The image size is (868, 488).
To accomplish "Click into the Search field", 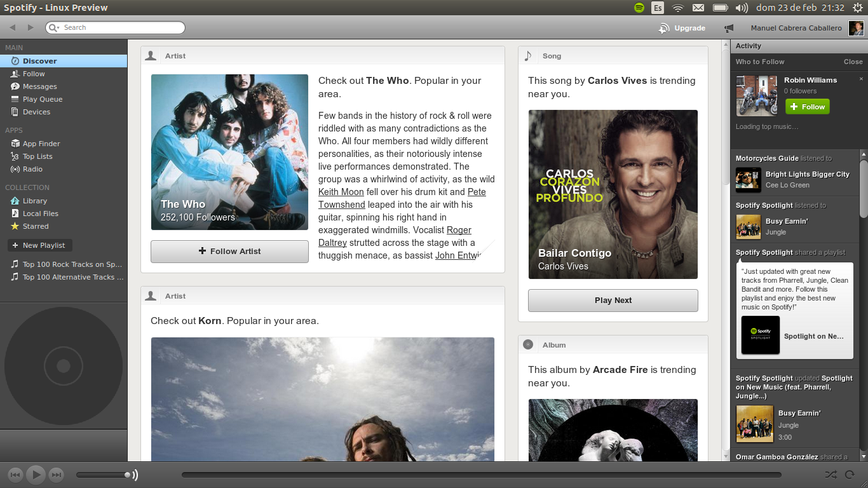I will click(115, 27).
